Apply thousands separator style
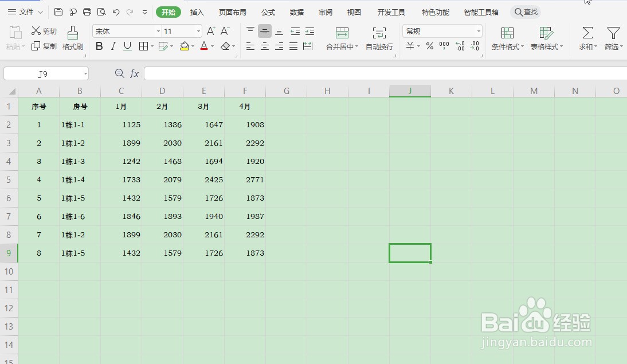 pos(444,46)
